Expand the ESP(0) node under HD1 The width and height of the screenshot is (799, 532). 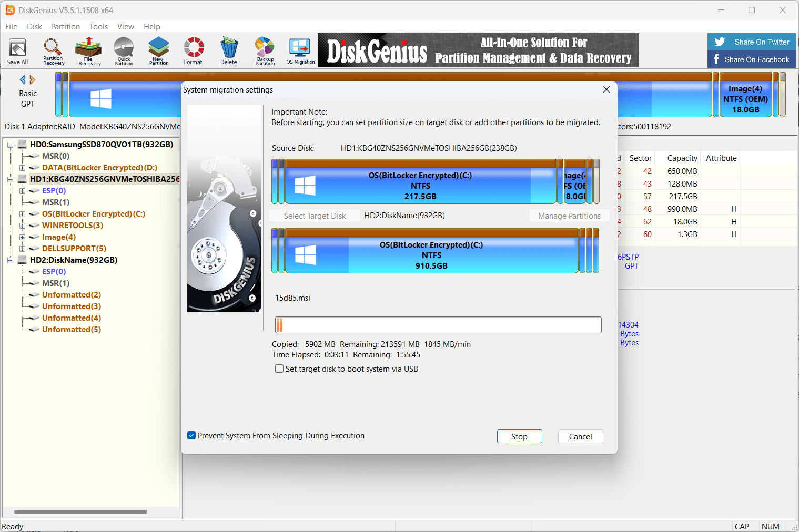pyautogui.click(x=23, y=191)
